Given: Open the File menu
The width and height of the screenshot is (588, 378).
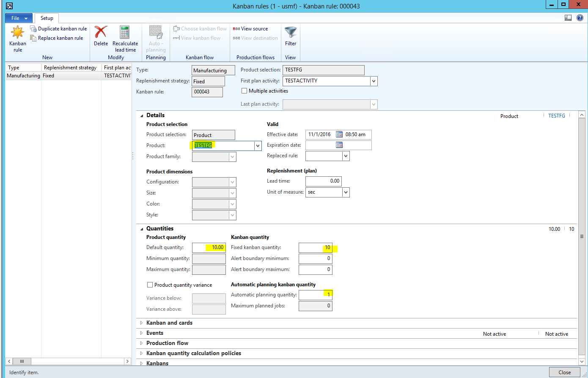Looking at the screenshot, I should [19, 18].
